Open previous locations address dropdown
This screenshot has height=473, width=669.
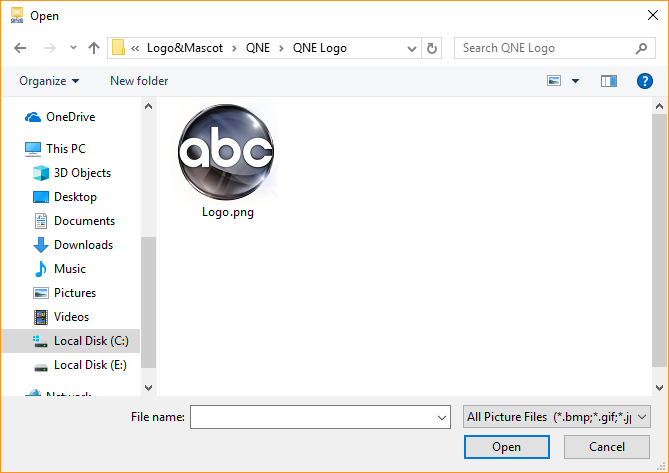tap(412, 48)
